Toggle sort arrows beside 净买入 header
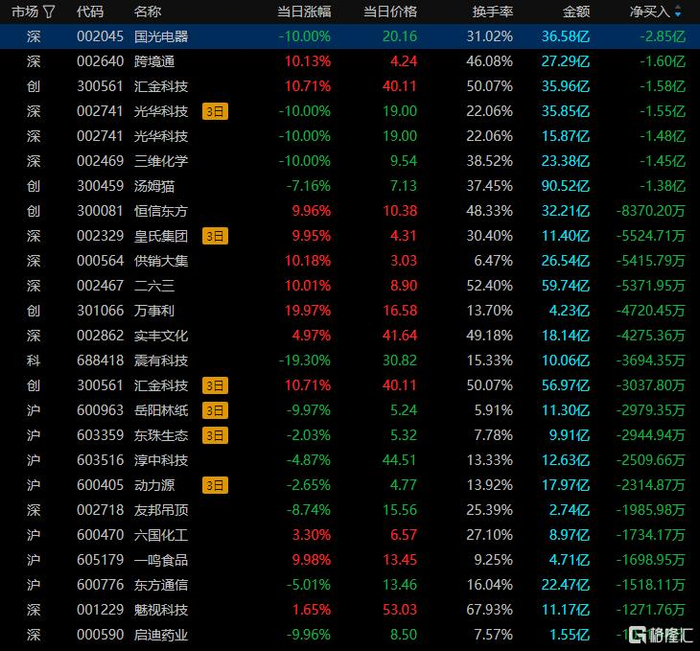This screenshot has height=651, width=700. pos(678,12)
